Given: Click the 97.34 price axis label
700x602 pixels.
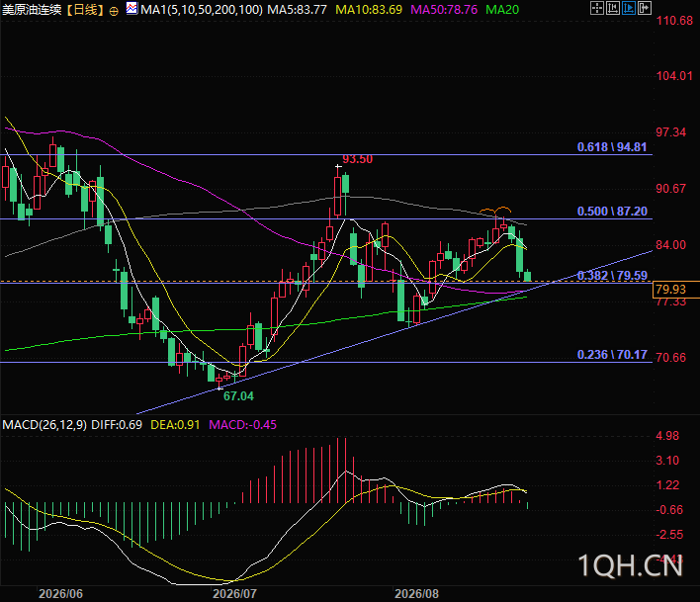Looking at the screenshot, I should point(670,132).
